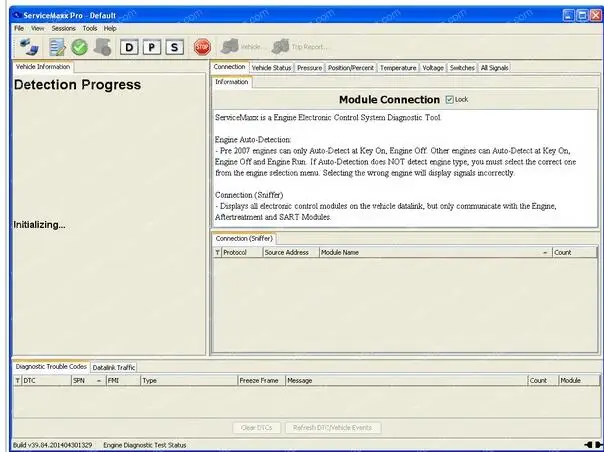Click the green checkmark toolbar icon

[x=79, y=47]
